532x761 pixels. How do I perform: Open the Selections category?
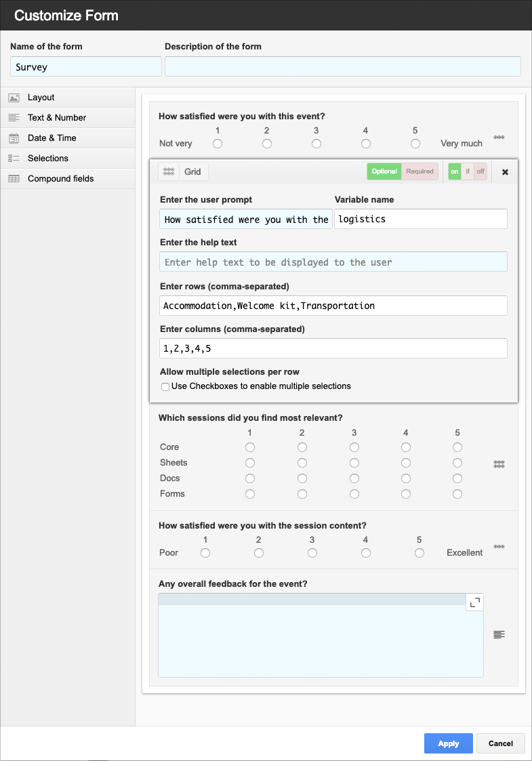(x=68, y=159)
